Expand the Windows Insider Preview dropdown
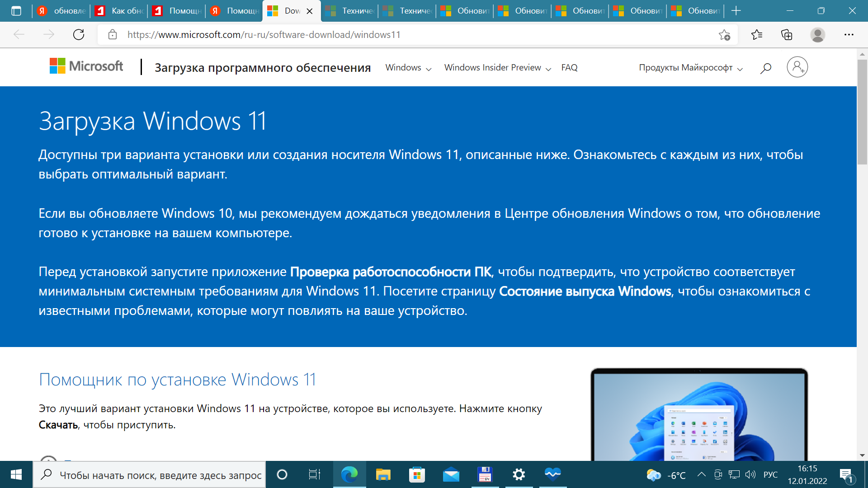 point(497,68)
